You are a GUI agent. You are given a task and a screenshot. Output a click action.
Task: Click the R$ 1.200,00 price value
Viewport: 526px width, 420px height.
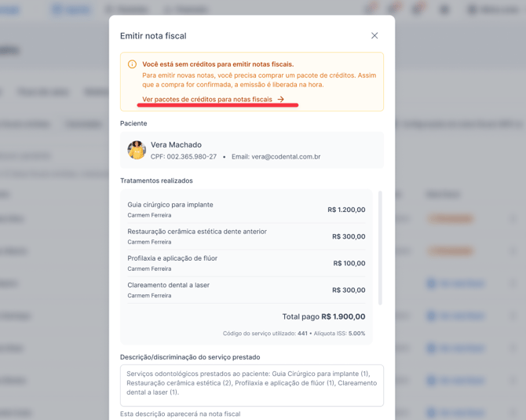[346, 210]
